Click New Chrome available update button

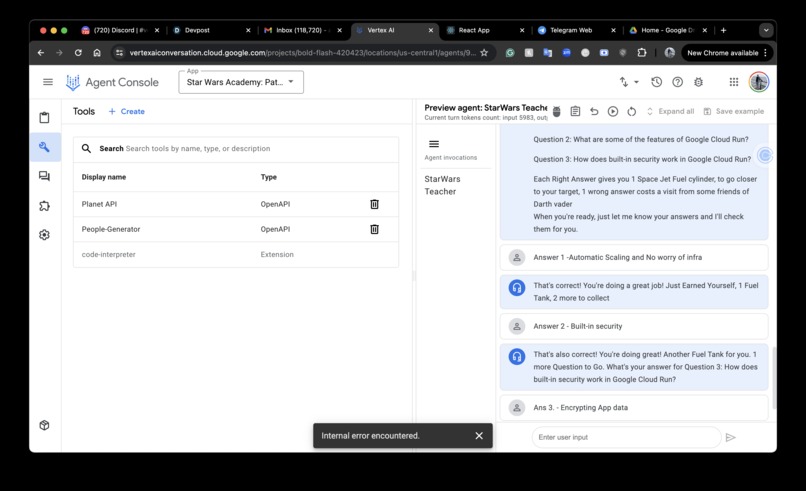click(x=727, y=53)
